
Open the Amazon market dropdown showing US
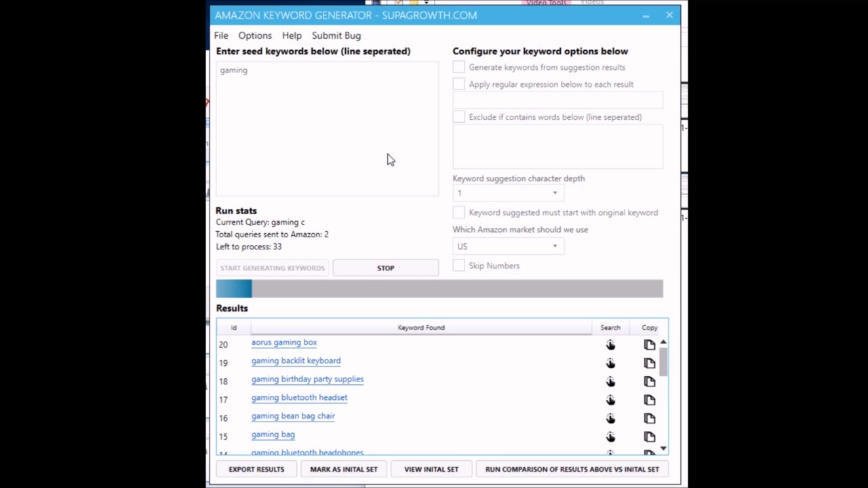[x=508, y=247]
